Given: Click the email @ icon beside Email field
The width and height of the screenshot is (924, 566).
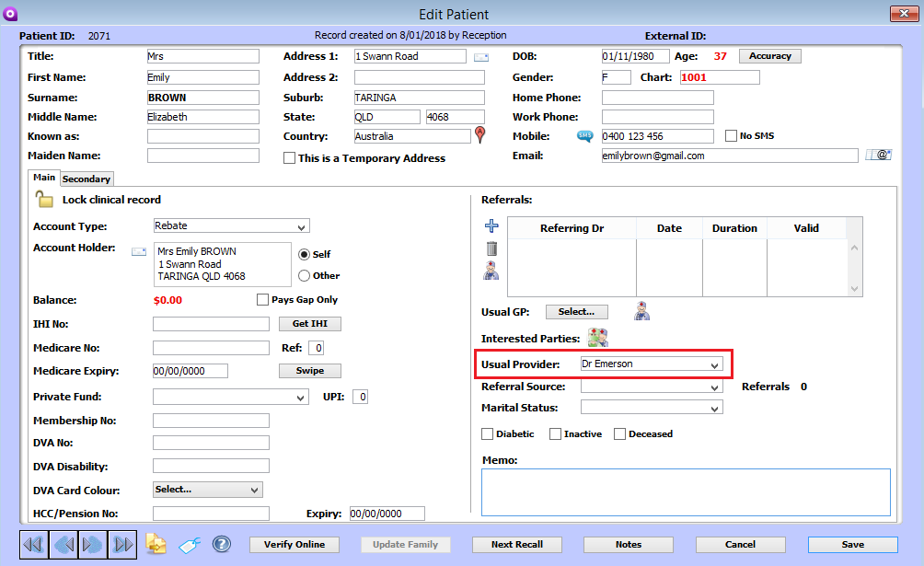Looking at the screenshot, I should tap(879, 155).
